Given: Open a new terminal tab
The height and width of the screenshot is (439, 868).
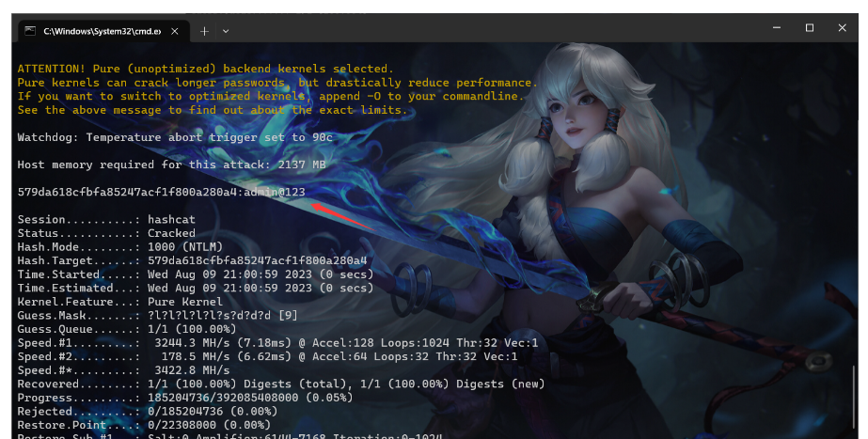Looking at the screenshot, I should click(x=204, y=32).
